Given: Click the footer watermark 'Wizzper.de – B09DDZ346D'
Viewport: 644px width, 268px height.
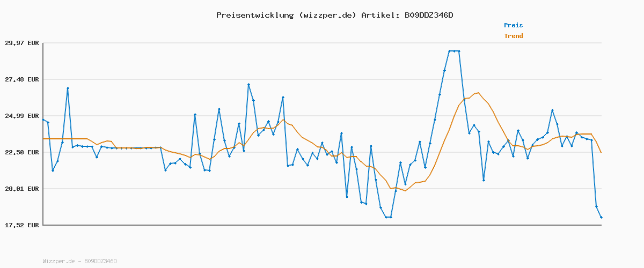Looking at the screenshot, I should [79, 262].
